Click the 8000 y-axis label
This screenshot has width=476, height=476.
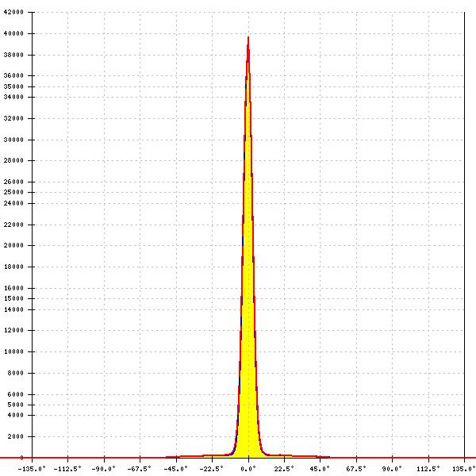point(15,373)
